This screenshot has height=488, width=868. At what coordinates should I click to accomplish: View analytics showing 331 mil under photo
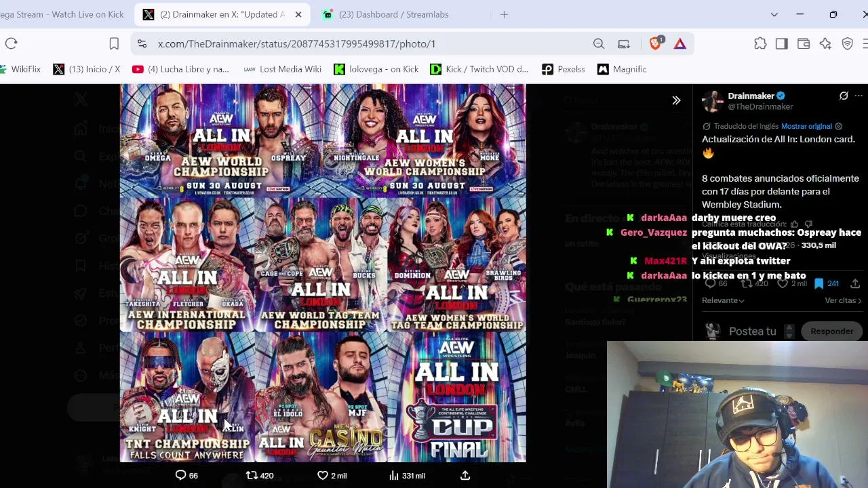click(x=407, y=476)
